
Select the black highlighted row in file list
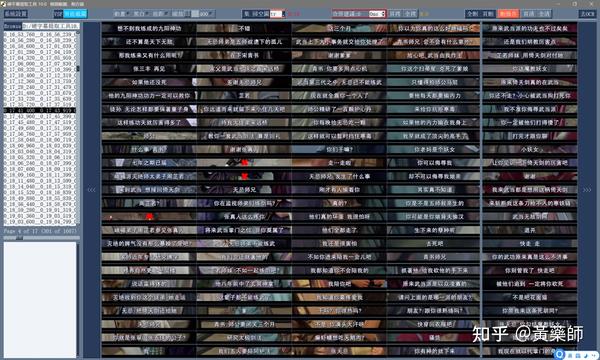[x=39, y=110]
